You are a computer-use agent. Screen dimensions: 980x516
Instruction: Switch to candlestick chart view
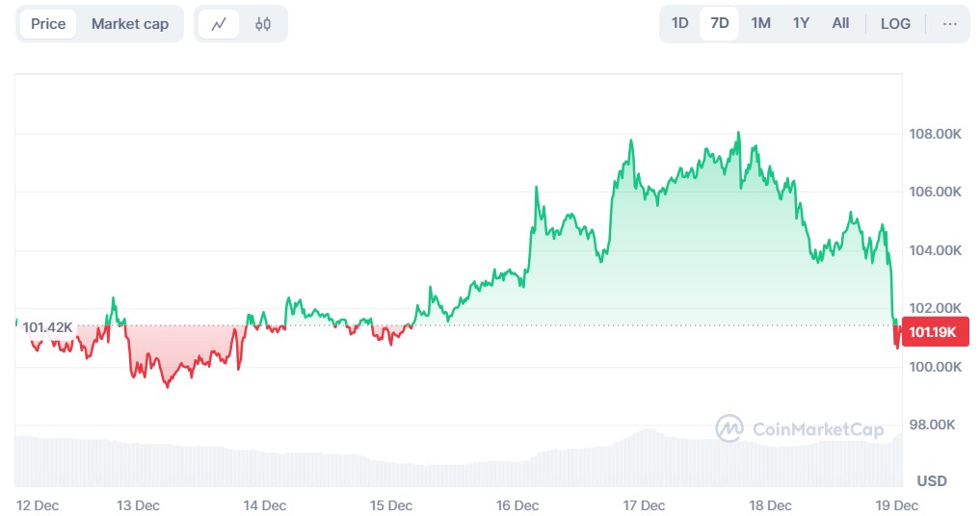263,24
